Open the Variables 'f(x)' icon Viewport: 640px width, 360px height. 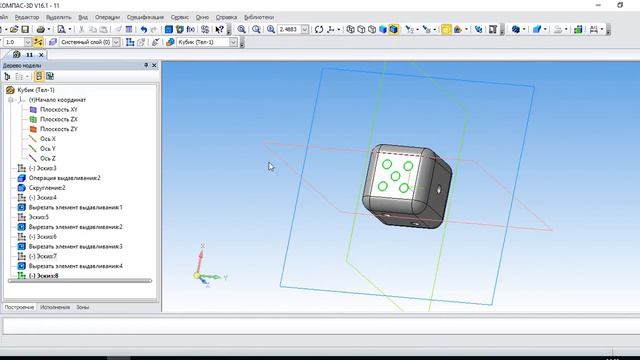point(190,29)
